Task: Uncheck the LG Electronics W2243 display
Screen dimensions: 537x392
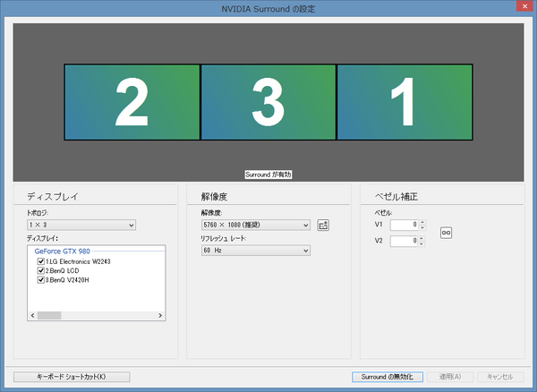Action: (x=40, y=261)
